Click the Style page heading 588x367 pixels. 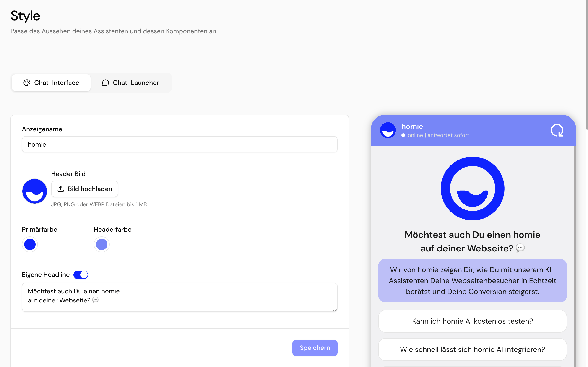pyautogui.click(x=25, y=16)
